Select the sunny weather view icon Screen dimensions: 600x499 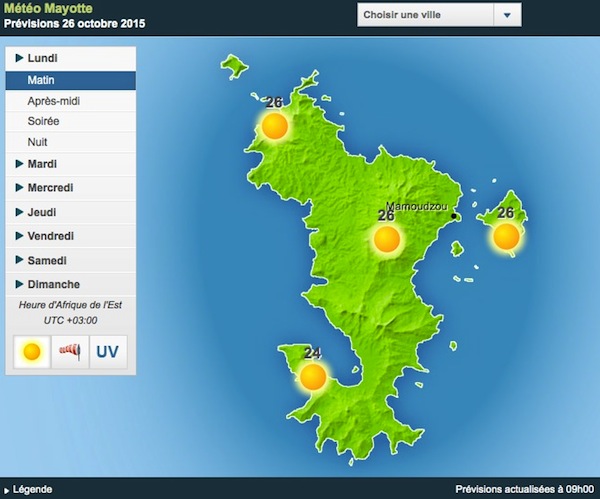tap(32, 352)
